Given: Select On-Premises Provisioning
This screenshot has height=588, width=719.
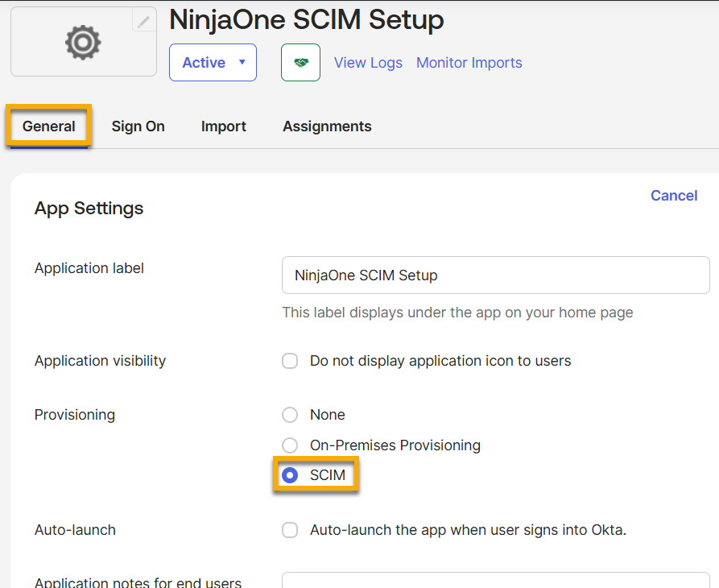Looking at the screenshot, I should coord(290,445).
